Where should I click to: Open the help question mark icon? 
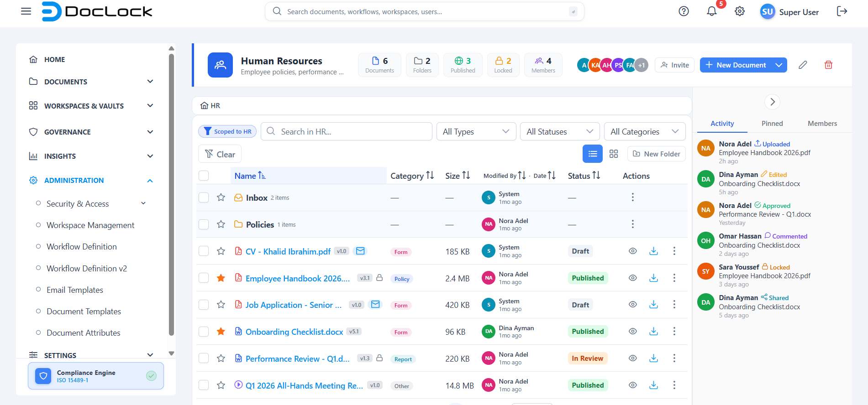[x=684, y=11]
